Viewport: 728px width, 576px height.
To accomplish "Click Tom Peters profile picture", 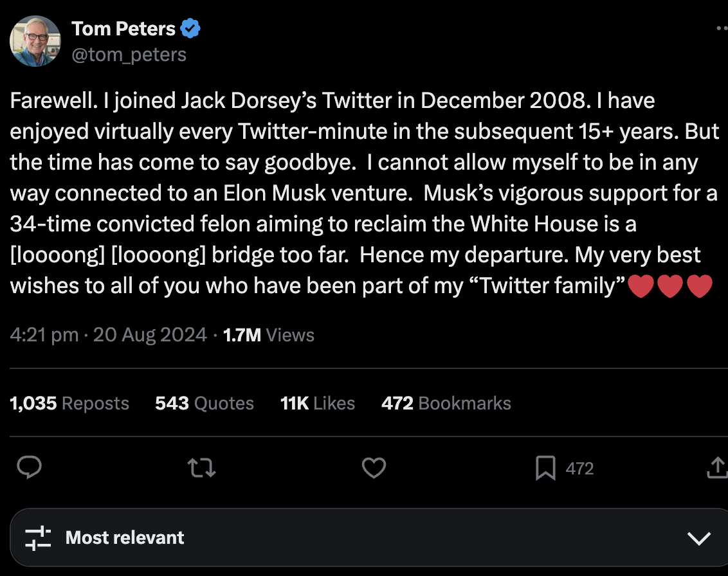I will [x=35, y=40].
